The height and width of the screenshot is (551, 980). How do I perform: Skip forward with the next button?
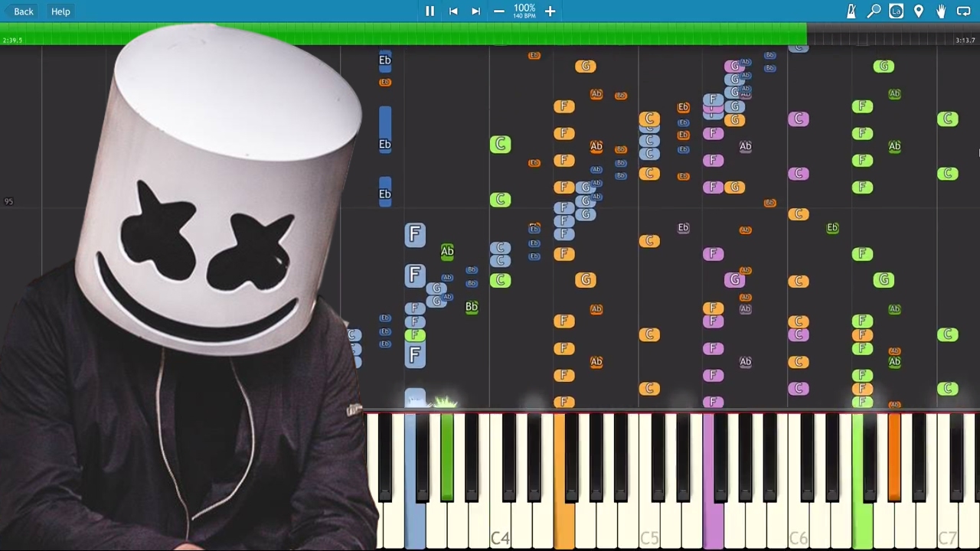point(475,11)
